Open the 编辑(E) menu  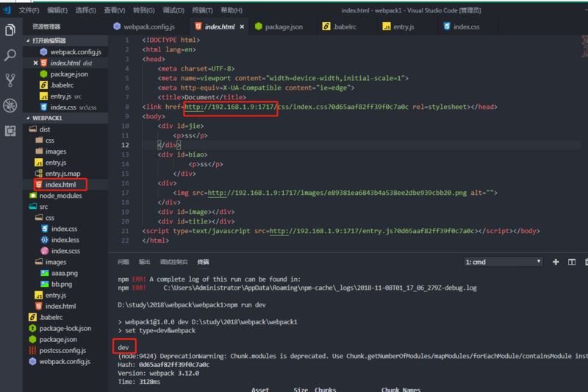57,10
